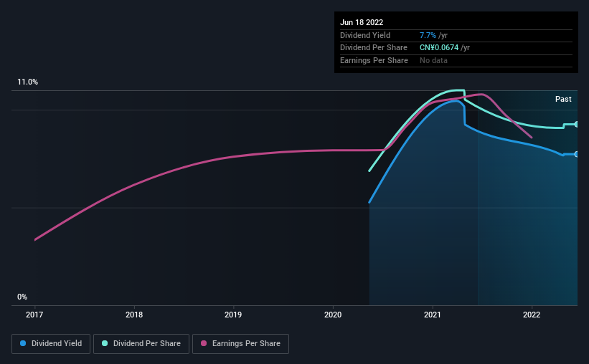Viewport: 589px width, 364px height.
Task: Click the 7.7% dividend yield value in tooltip
Action: coord(428,35)
